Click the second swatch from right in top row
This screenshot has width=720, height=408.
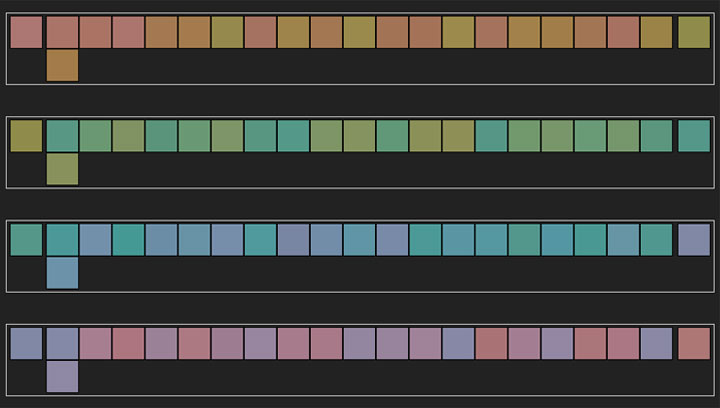pyautogui.click(x=656, y=32)
